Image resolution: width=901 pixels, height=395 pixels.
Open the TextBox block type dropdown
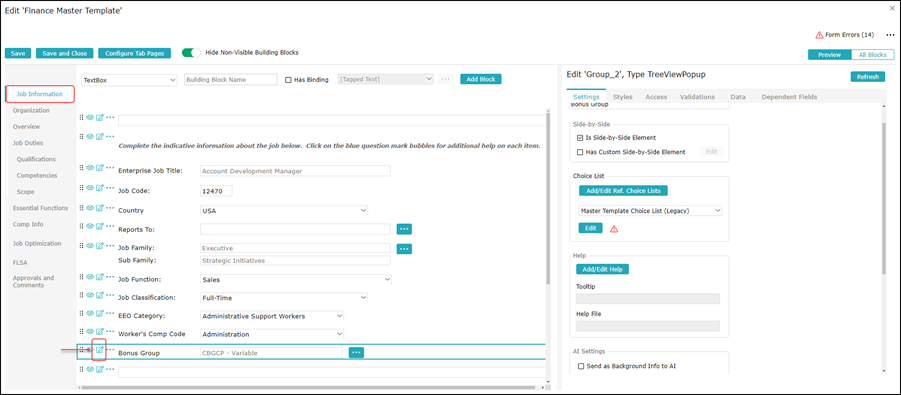pyautogui.click(x=129, y=80)
